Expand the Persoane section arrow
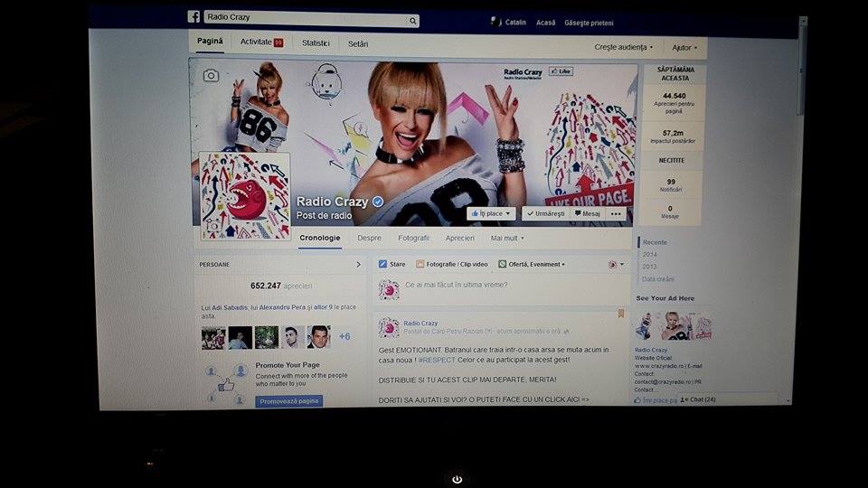 (x=358, y=265)
